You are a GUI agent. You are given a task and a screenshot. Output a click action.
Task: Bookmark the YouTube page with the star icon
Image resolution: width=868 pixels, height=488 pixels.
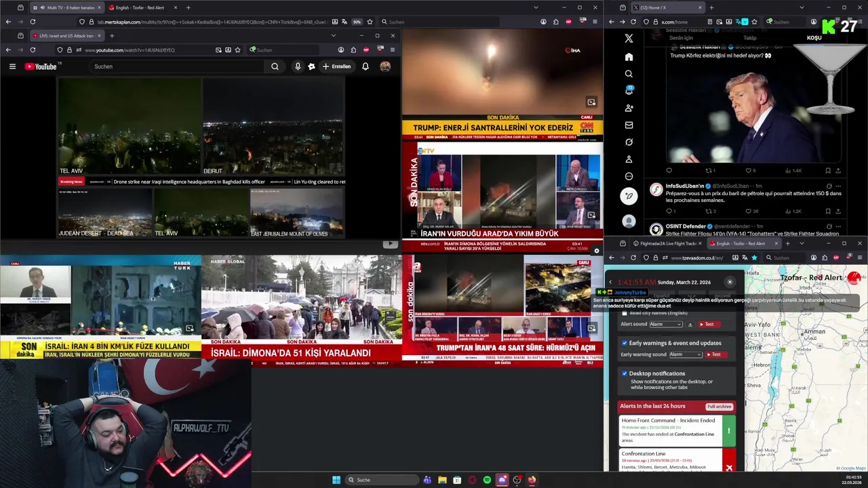(237, 50)
